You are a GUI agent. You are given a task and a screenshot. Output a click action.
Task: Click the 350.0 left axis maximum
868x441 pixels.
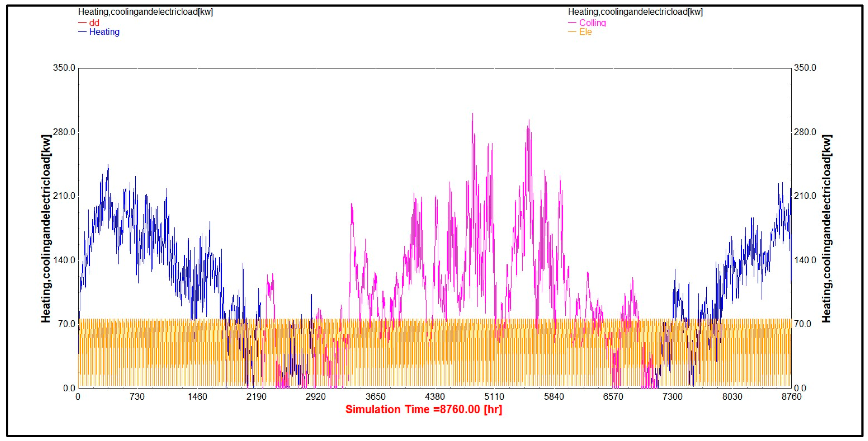point(64,68)
